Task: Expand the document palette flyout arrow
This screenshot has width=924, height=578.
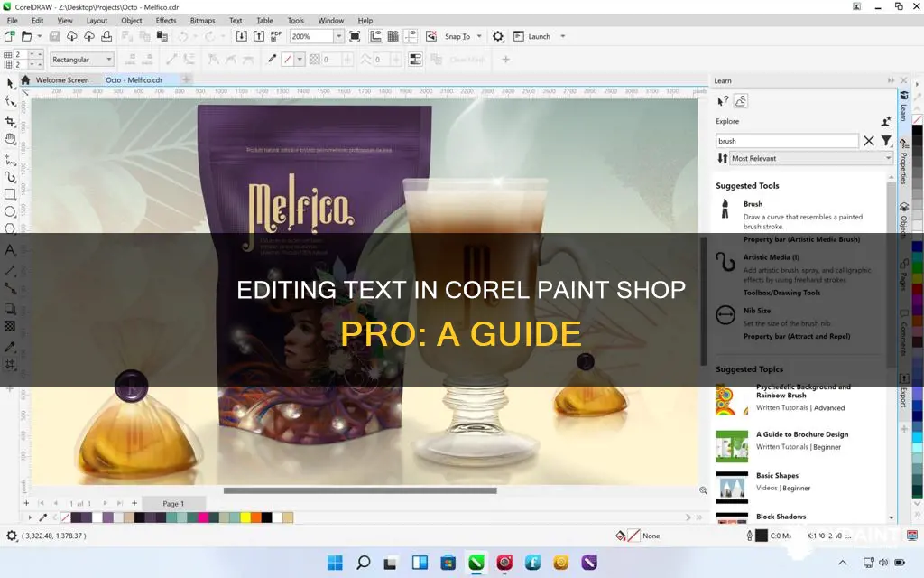Action: click(x=30, y=517)
